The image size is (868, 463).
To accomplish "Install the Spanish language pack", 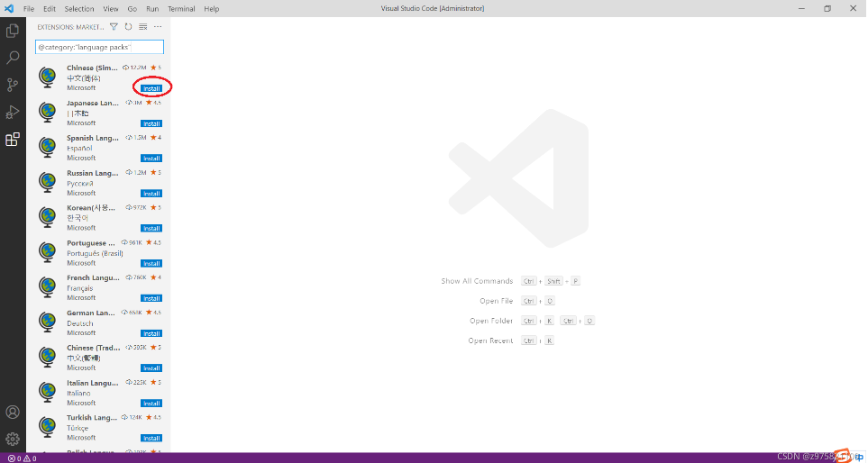I will 151,159.
